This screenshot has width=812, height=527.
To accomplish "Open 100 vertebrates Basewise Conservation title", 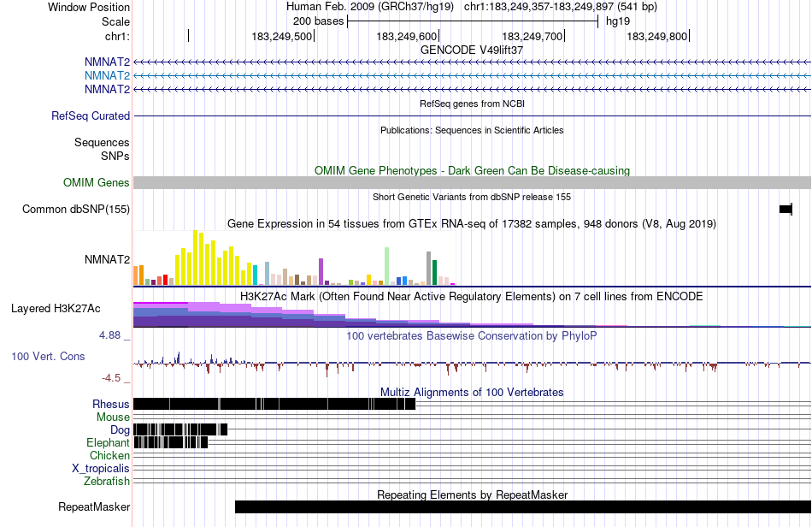I will tap(472, 335).
